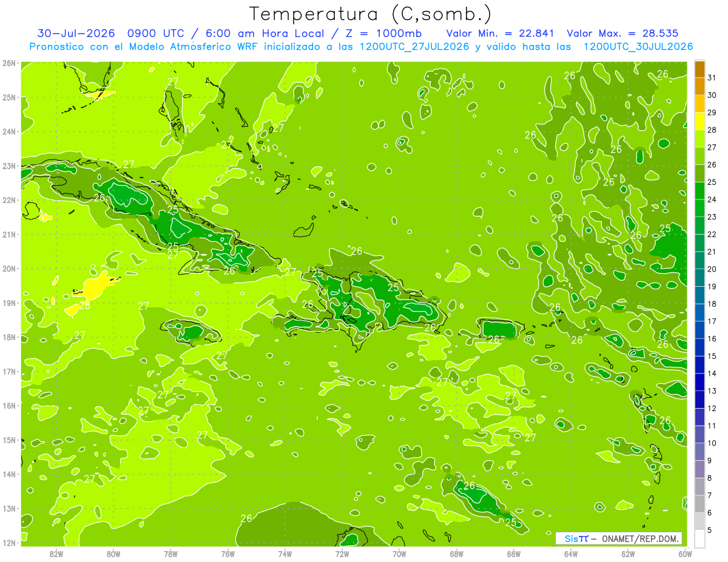The height and width of the screenshot is (562, 728).
Task: Click the 'Sisπ' logo text
Action: click(576, 538)
